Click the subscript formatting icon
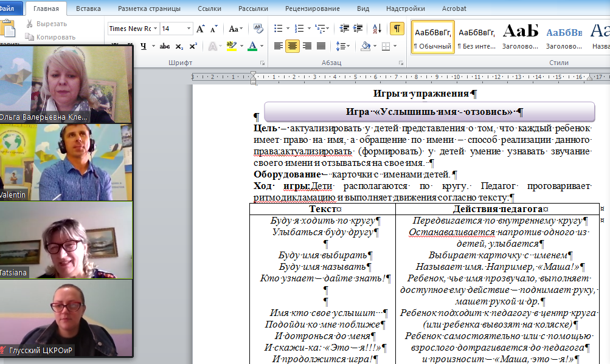 click(179, 46)
